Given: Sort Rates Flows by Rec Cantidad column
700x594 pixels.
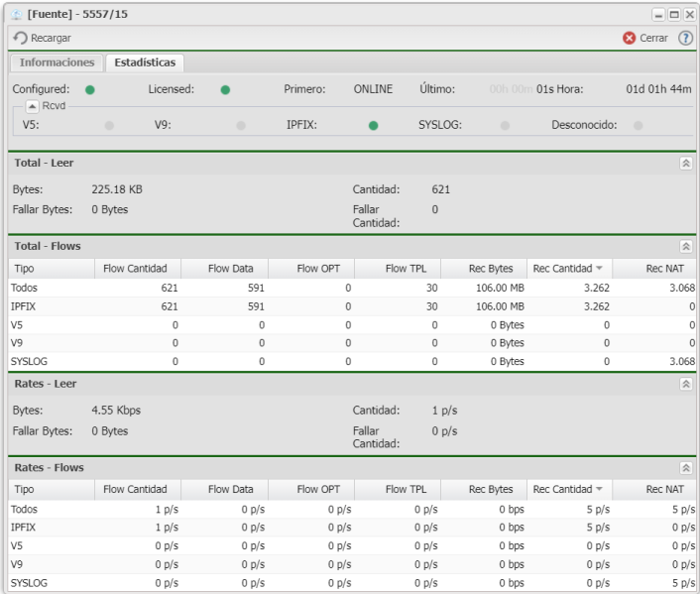Looking at the screenshot, I should (561, 489).
